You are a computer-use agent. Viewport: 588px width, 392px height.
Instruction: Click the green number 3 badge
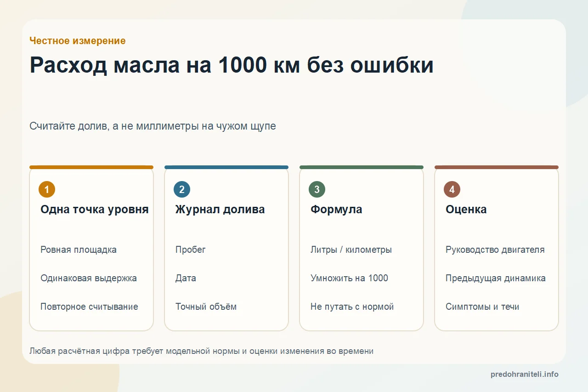317,189
